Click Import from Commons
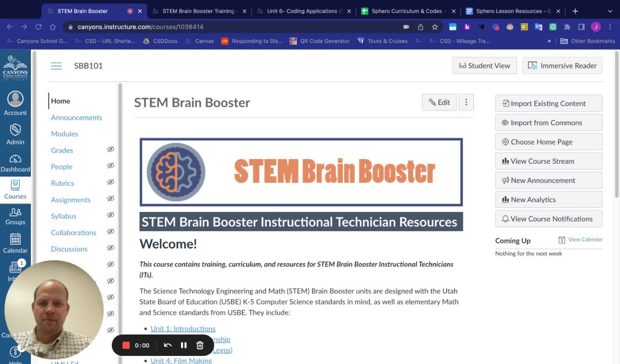The height and width of the screenshot is (364, 620). point(549,122)
